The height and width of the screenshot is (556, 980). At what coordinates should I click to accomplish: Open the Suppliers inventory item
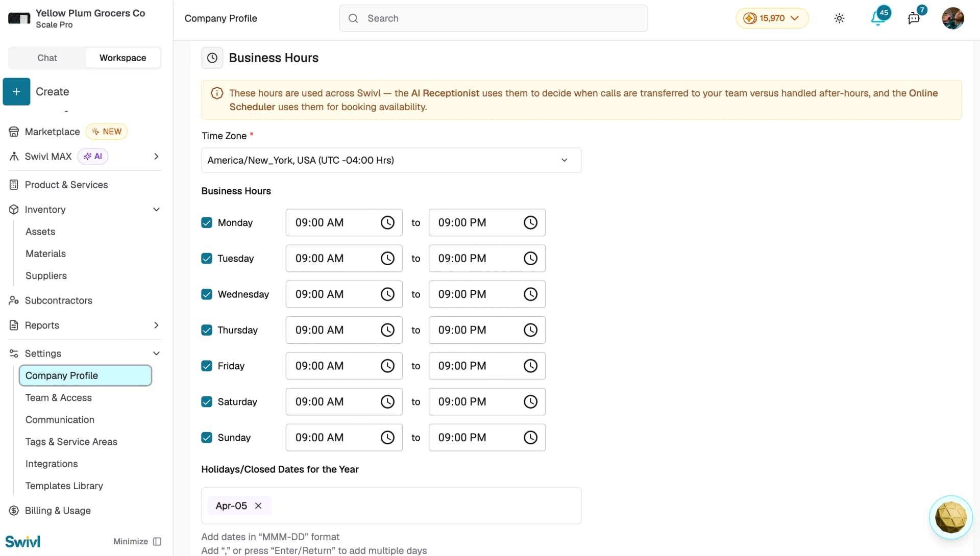click(x=46, y=275)
